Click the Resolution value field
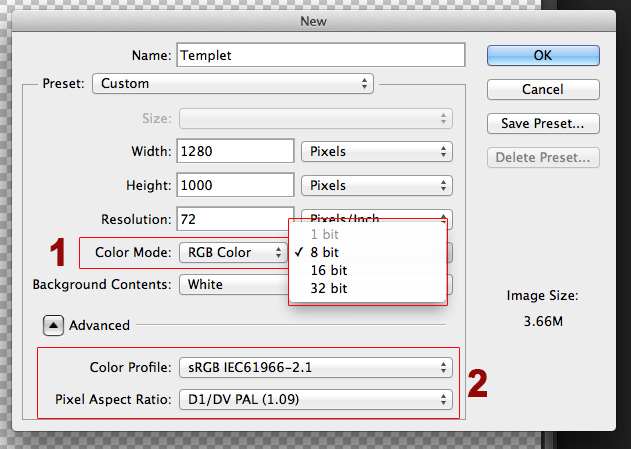This screenshot has height=449, width=631. tap(231, 218)
